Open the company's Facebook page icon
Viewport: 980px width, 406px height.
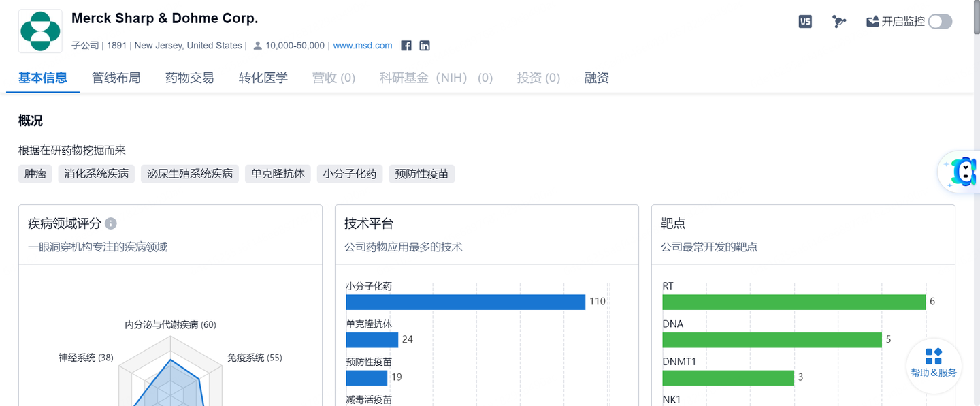click(x=406, y=45)
